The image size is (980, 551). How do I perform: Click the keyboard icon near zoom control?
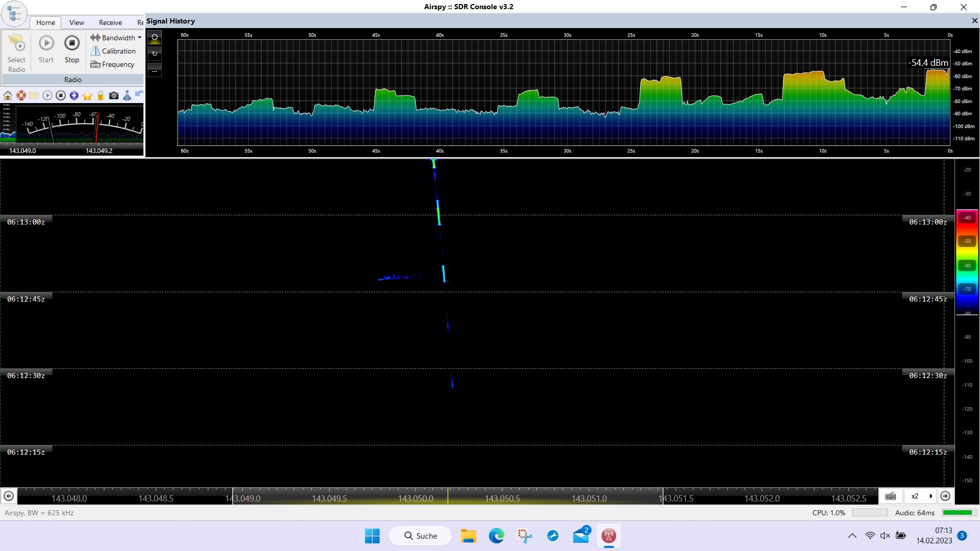coord(891,496)
